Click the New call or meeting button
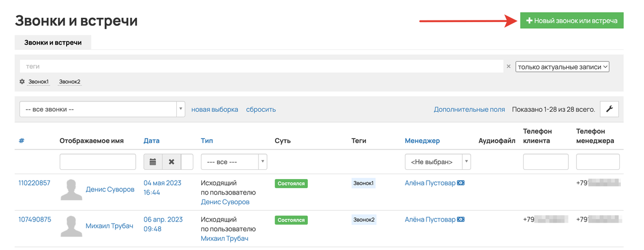Screen dimensions: 644x250 (571, 20)
